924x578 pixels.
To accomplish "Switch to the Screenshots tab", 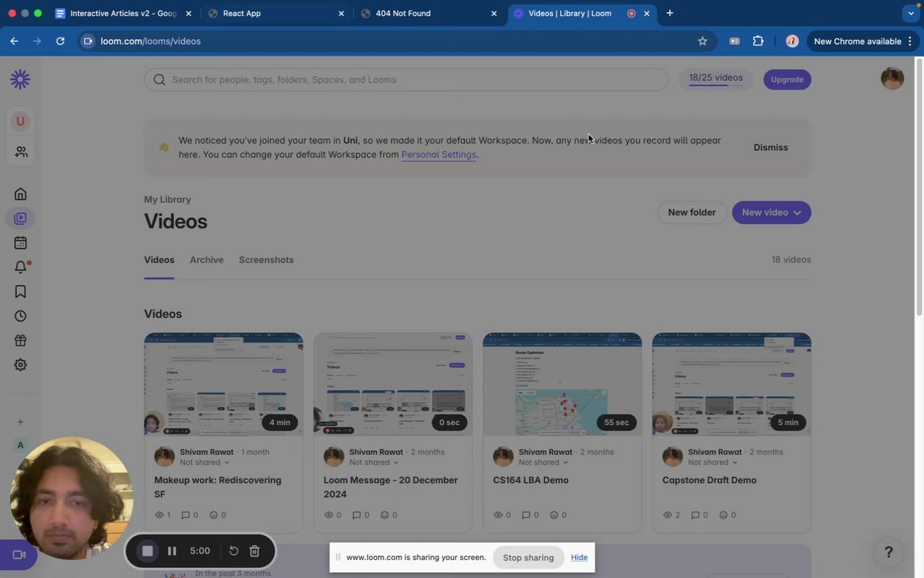I will click(x=266, y=260).
